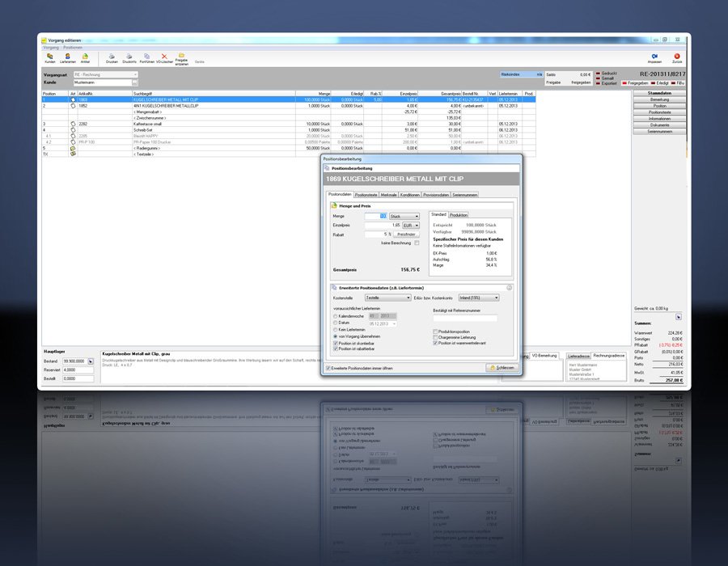Viewport: 728px width, 566px height.
Task: Select the Datum radio button
Action: tap(335, 323)
